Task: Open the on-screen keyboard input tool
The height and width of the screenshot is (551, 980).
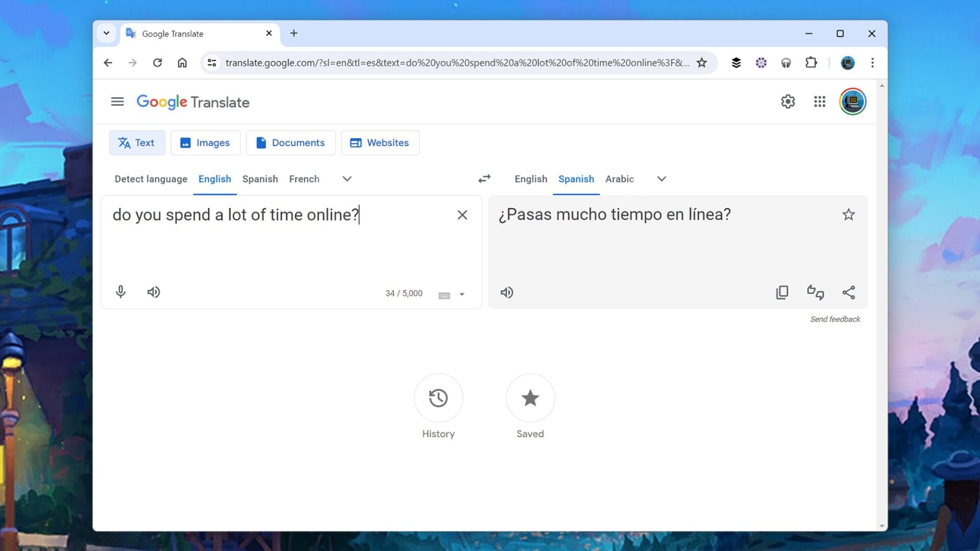Action: (444, 295)
